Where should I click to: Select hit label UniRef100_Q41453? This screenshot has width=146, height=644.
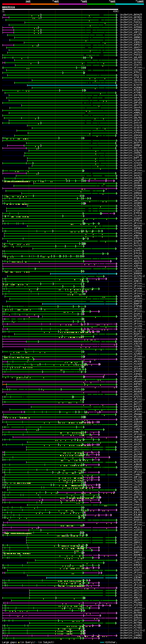[x=131, y=100]
